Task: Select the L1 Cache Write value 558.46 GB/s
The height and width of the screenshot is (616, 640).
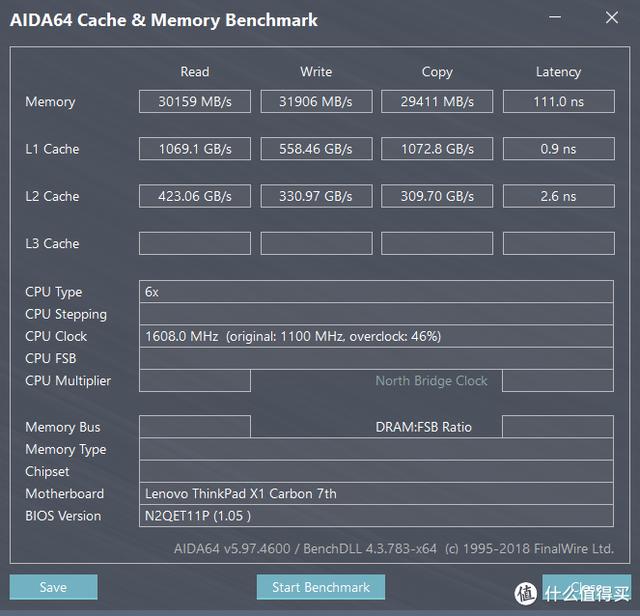Action: coord(316,149)
